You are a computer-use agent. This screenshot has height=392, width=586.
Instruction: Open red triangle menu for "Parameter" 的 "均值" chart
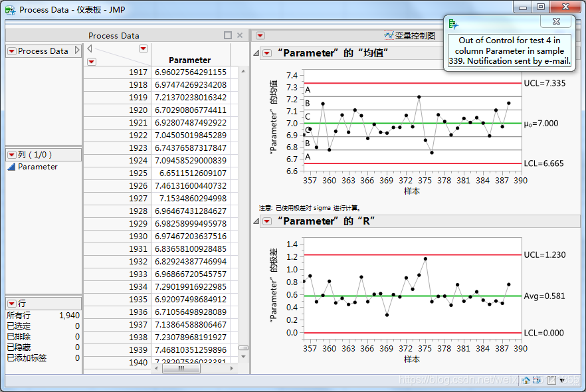coord(267,53)
